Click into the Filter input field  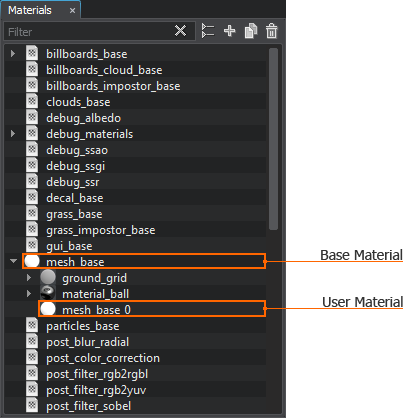[x=90, y=32]
